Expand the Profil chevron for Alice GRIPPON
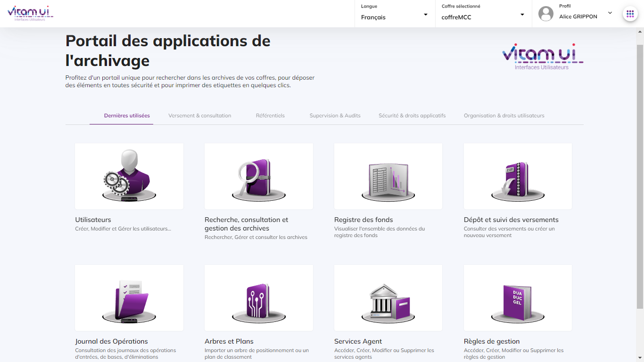The width and height of the screenshot is (644, 362). pos(610,13)
